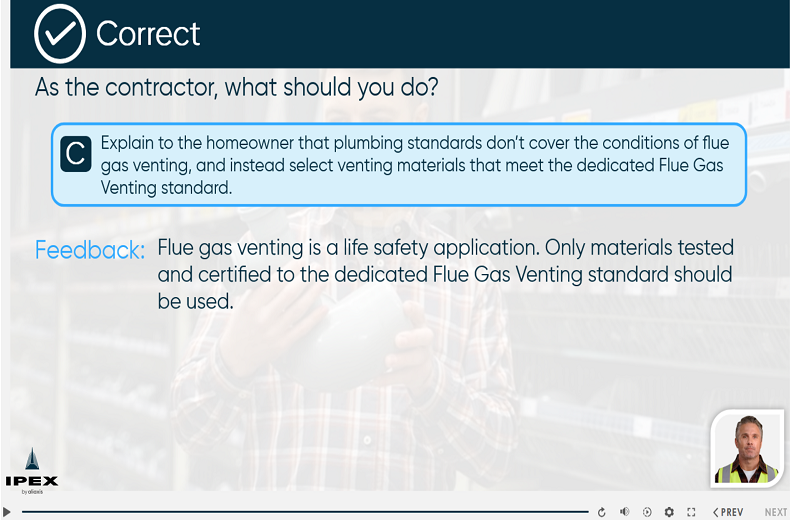The height and width of the screenshot is (520, 790).
Task: Click the answer C option box text
Action: (x=410, y=165)
